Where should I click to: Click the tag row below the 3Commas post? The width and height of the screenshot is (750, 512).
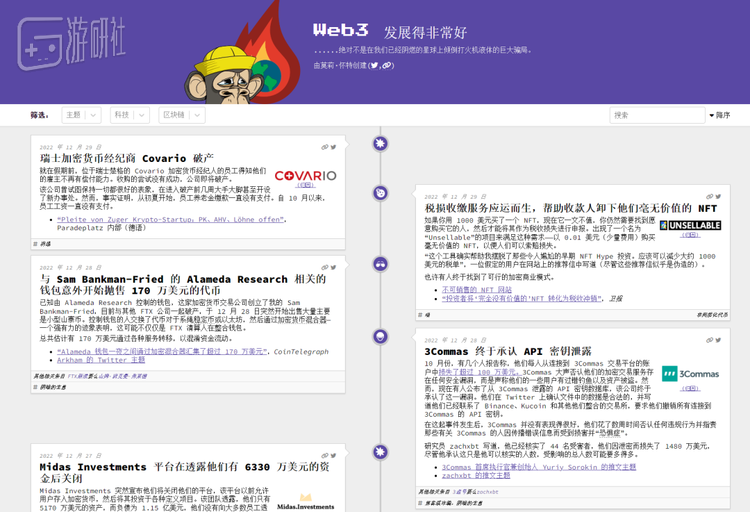tap(573, 503)
